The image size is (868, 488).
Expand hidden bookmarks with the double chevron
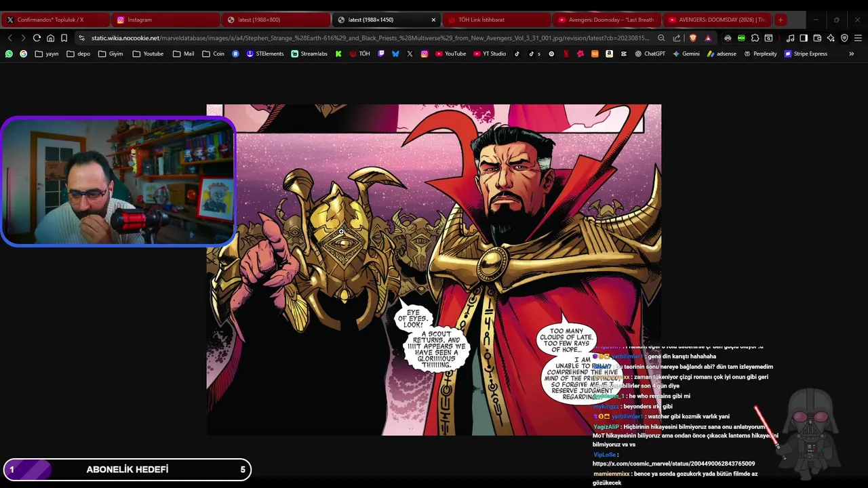(851, 54)
